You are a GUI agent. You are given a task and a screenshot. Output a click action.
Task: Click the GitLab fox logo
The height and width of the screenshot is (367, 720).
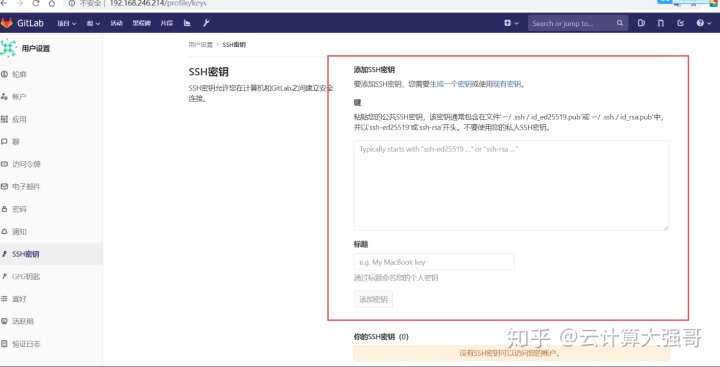[x=6, y=23]
